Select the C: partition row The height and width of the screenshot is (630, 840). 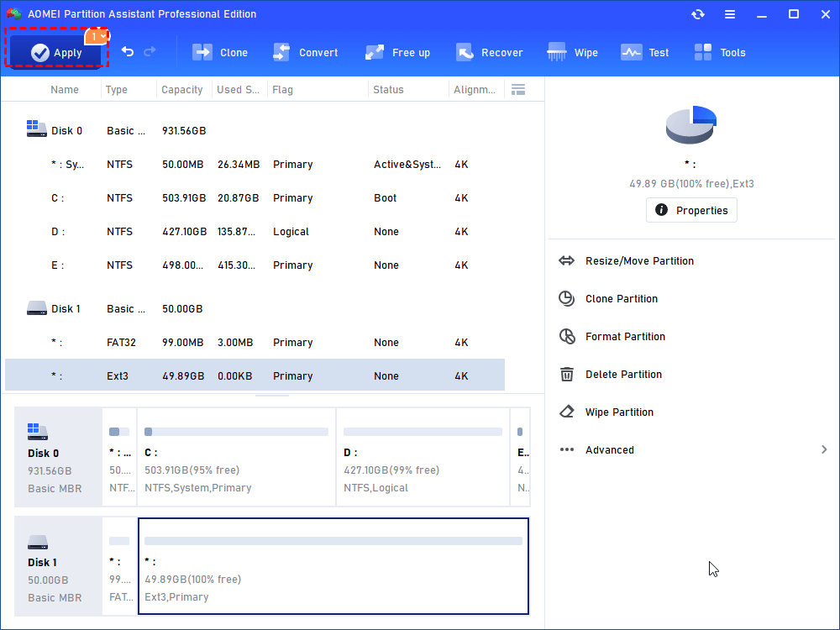click(x=255, y=198)
